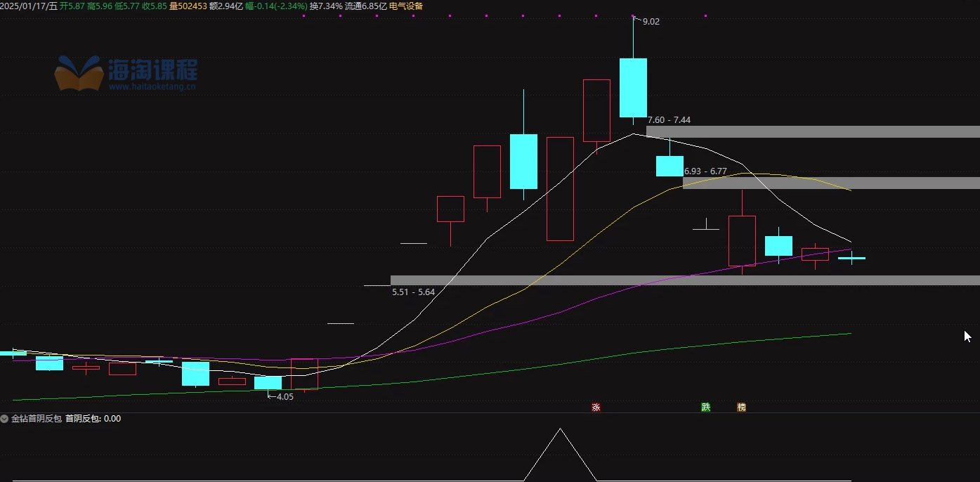Open the www.haitaoketang.cn watermark link
Image resolution: width=980 pixels, height=482 pixels.
(152, 87)
